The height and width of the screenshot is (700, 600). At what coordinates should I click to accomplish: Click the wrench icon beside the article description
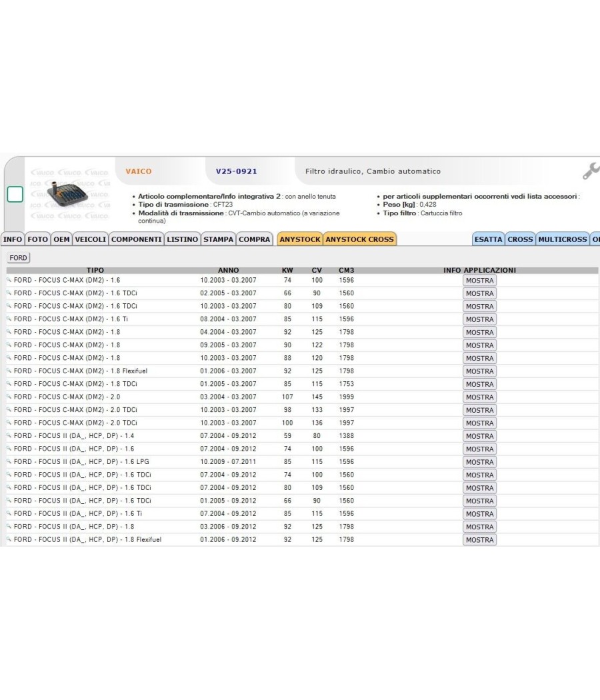590,171
